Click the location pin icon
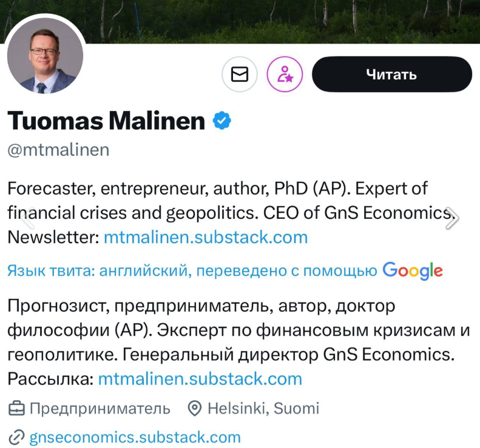Viewport: 480px width, 448px height. 195,409
